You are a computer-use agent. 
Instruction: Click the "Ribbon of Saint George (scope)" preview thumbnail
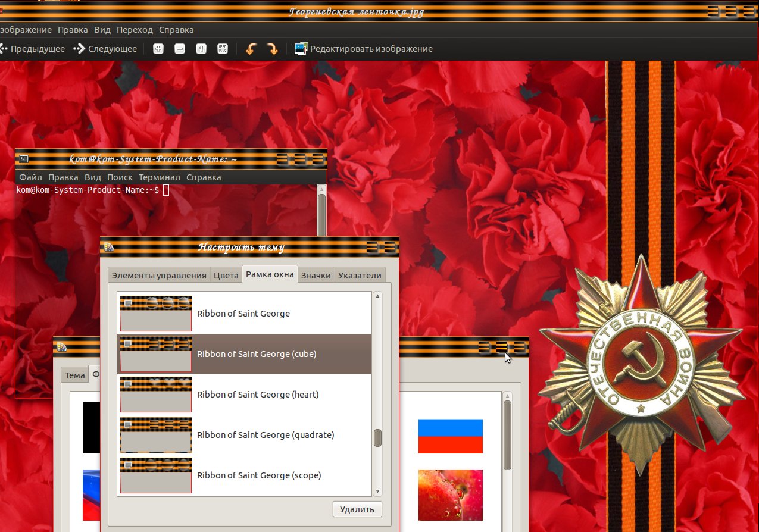pos(156,475)
